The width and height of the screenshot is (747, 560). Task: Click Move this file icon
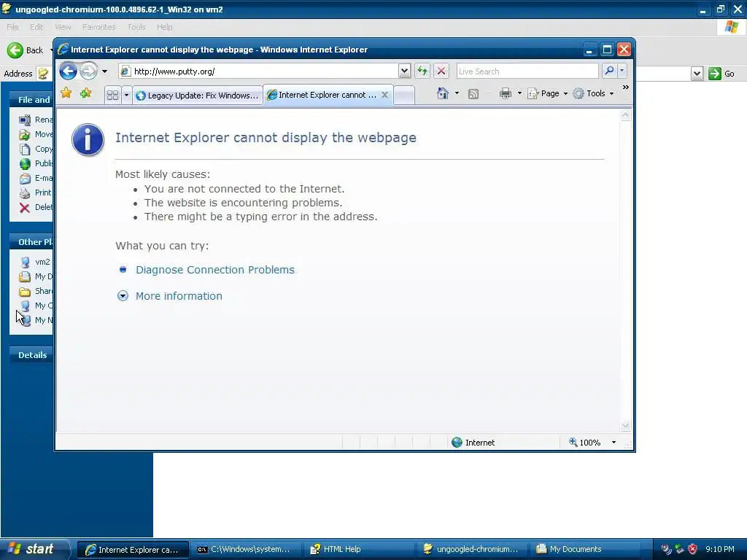pos(25,134)
